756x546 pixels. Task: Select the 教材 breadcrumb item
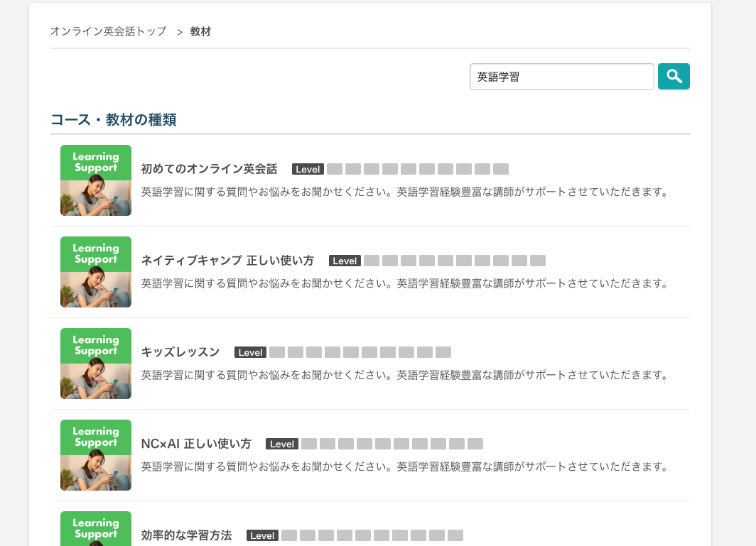click(200, 31)
